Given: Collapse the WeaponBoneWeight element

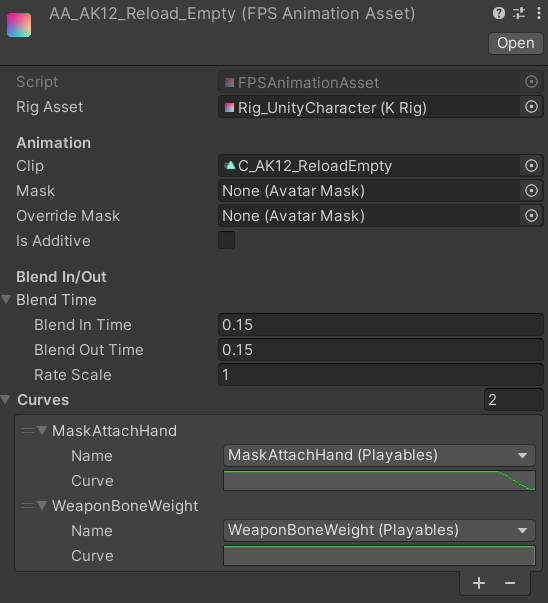Looking at the screenshot, I should coord(42,505).
